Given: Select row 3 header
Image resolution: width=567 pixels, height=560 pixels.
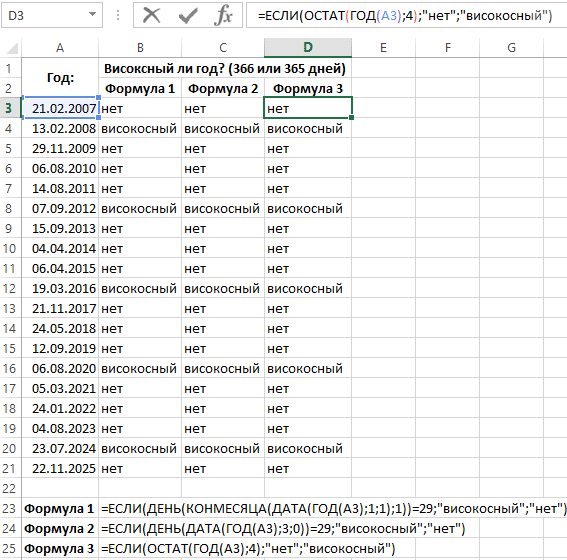Looking at the screenshot, I should (x=9, y=108).
